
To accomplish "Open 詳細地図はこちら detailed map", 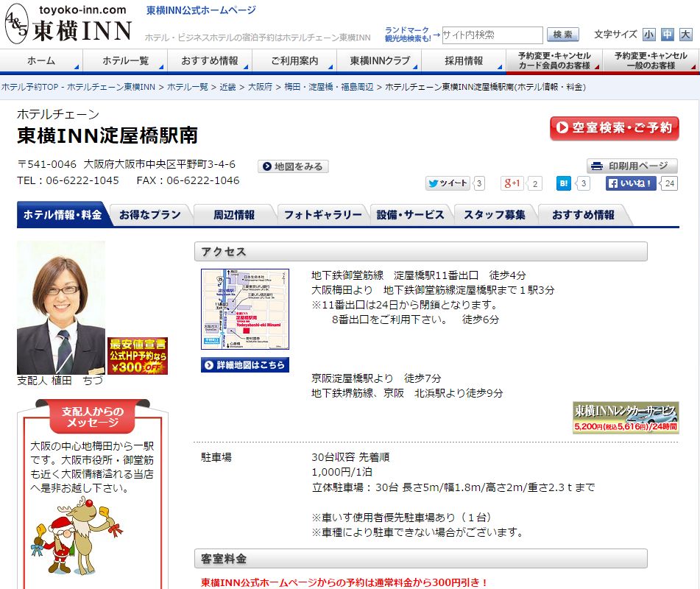I will 245,365.
